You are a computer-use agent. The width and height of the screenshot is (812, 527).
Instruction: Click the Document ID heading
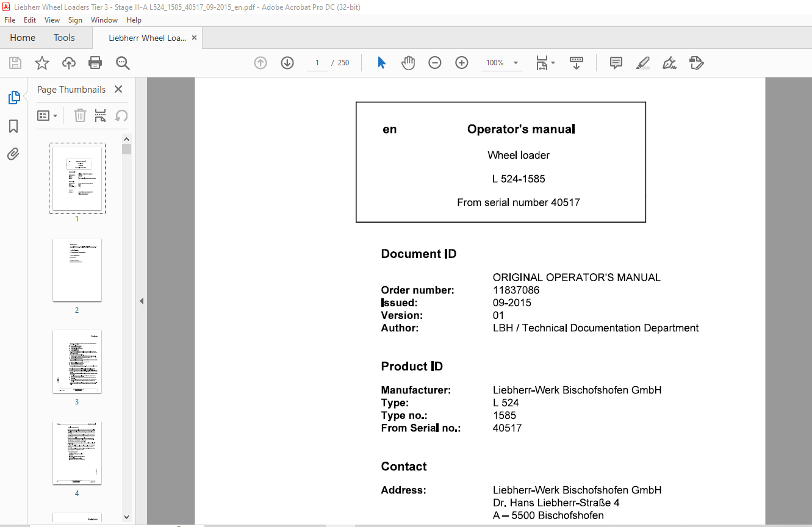click(419, 254)
